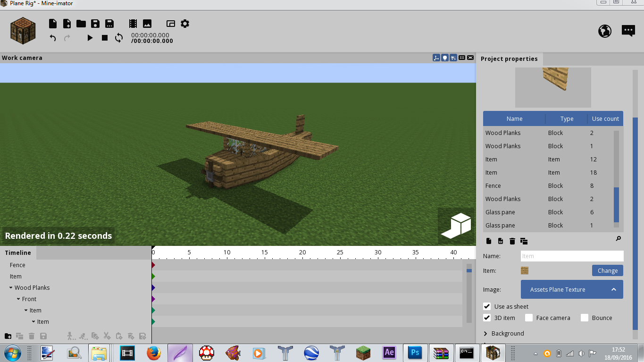Create a new project with the blank page icon
The height and width of the screenshot is (362, 644).
click(x=53, y=24)
